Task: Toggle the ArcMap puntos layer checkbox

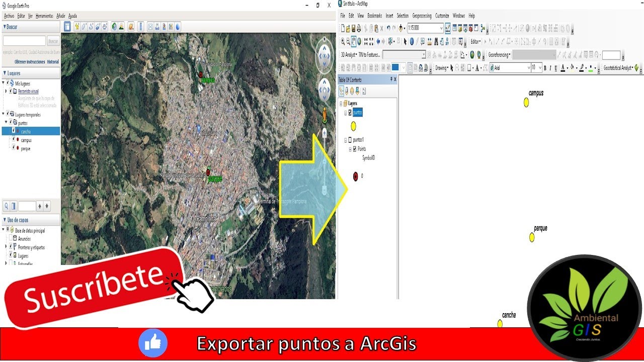Action: 350,113
